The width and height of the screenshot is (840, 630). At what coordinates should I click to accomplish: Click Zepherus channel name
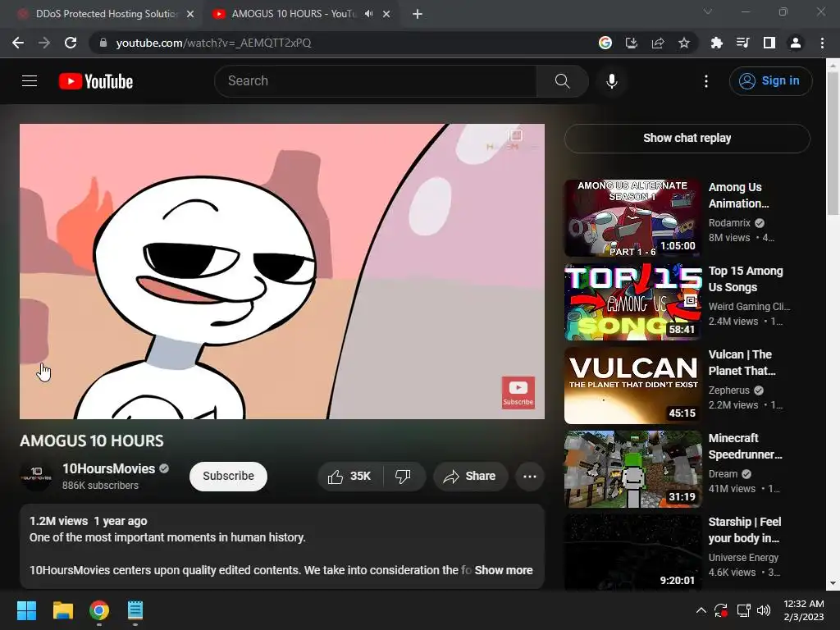pos(728,390)
